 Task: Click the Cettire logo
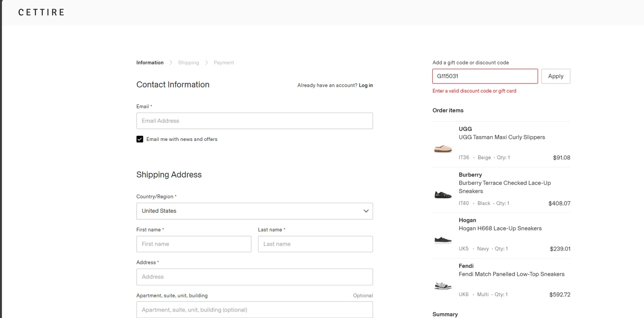[x=41, y=12]
